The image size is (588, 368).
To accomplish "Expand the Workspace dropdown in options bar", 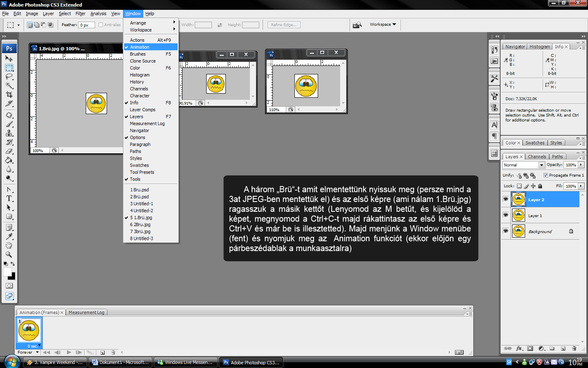I will [383, 25].
